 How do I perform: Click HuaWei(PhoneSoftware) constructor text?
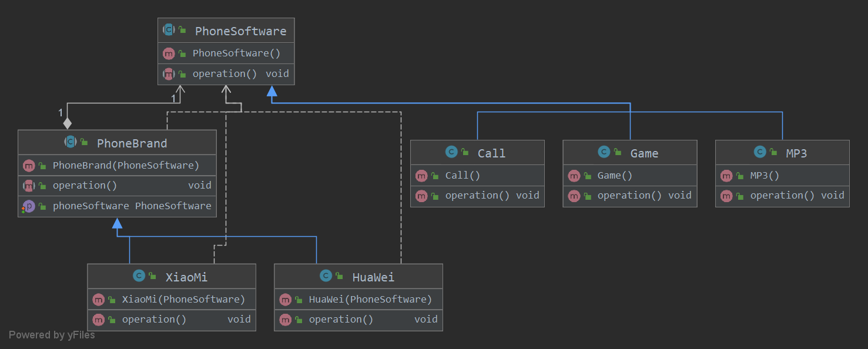click(371, 299)
